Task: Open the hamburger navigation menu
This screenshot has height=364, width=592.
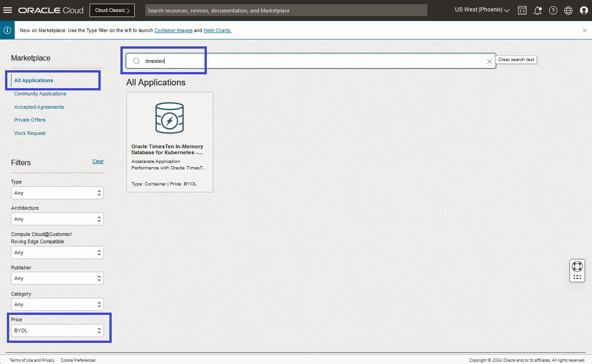Action: coord(8,10)
